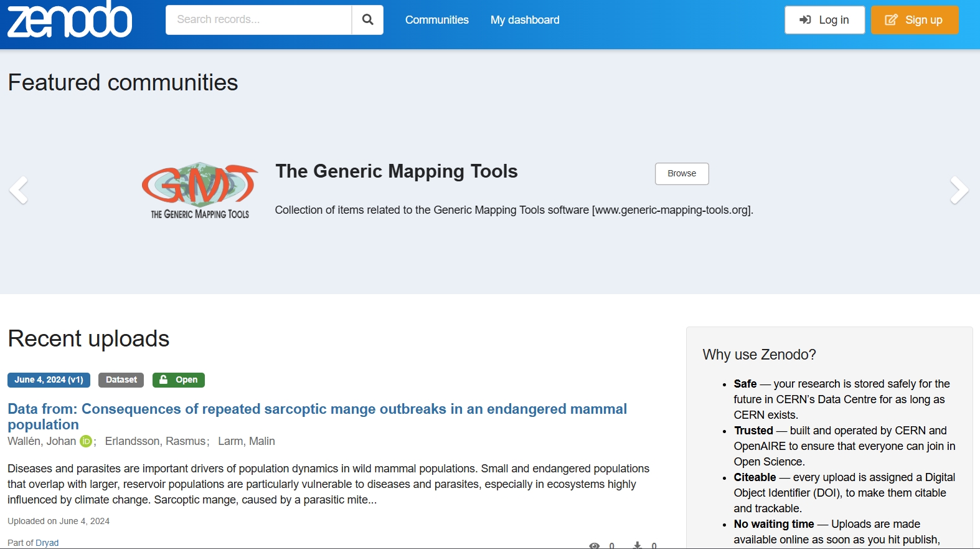Open The Generic Mapping Tools community title
980x549 pixels.
pos(397,171)
